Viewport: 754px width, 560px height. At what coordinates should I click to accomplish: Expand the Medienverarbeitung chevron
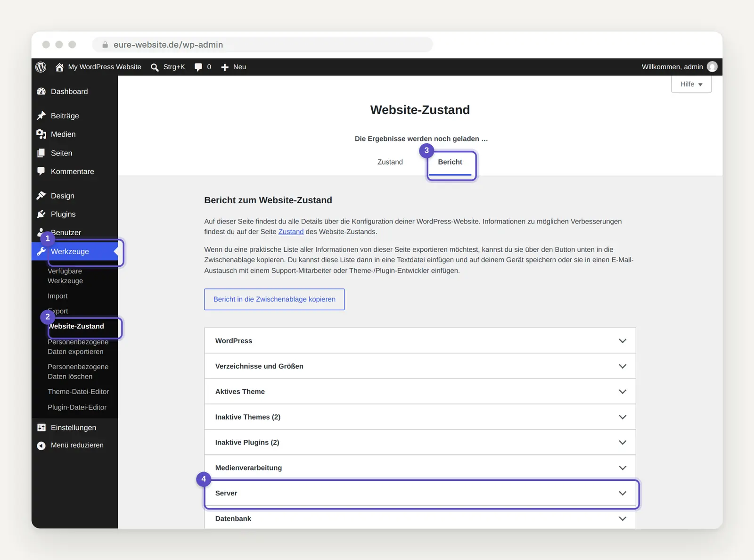click(623, 468)
